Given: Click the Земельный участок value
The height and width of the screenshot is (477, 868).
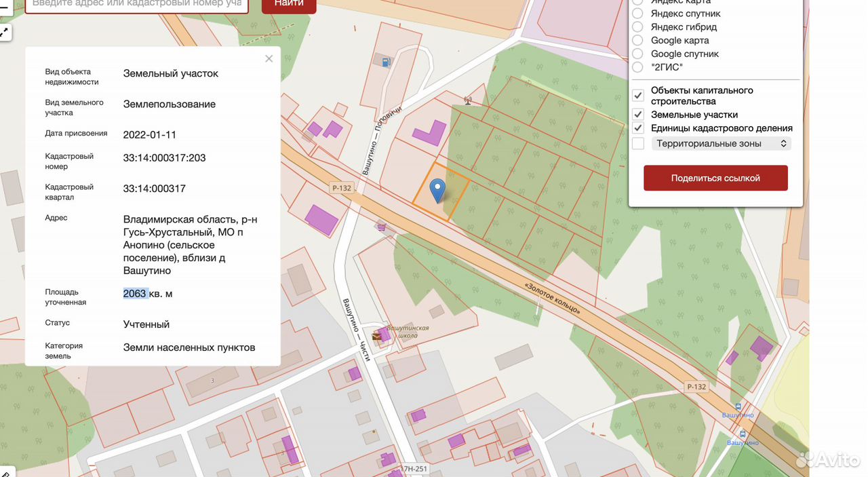Looking at the screenshot, I should pos(171,73).
